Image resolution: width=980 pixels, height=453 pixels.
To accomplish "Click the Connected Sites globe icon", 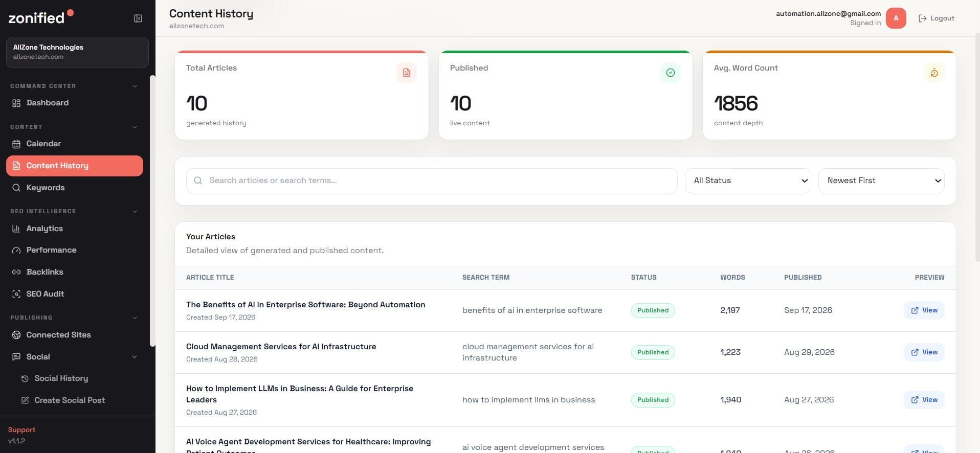I will click(x=16, y=335).
